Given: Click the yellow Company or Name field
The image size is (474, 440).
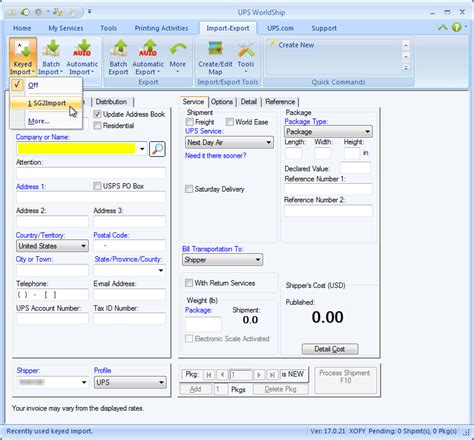Looking at the screenshot, I should pyautogui.click(x=77, y=149).
